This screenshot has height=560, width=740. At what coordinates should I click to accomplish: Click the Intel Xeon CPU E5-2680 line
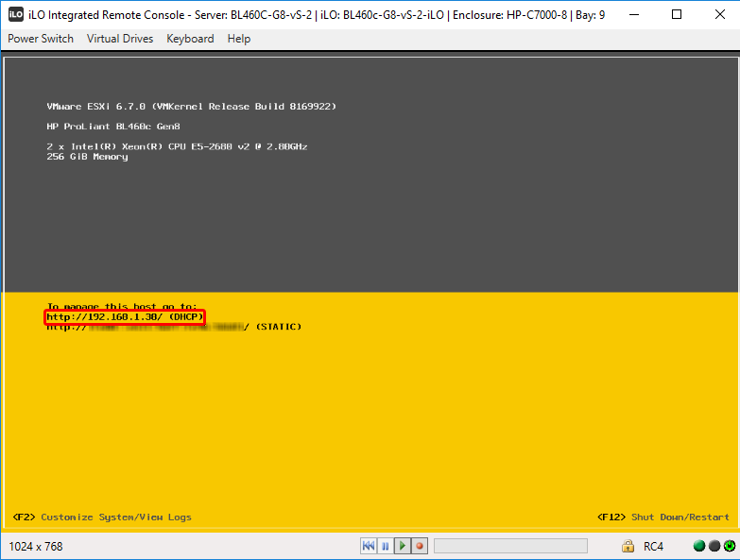177,146
